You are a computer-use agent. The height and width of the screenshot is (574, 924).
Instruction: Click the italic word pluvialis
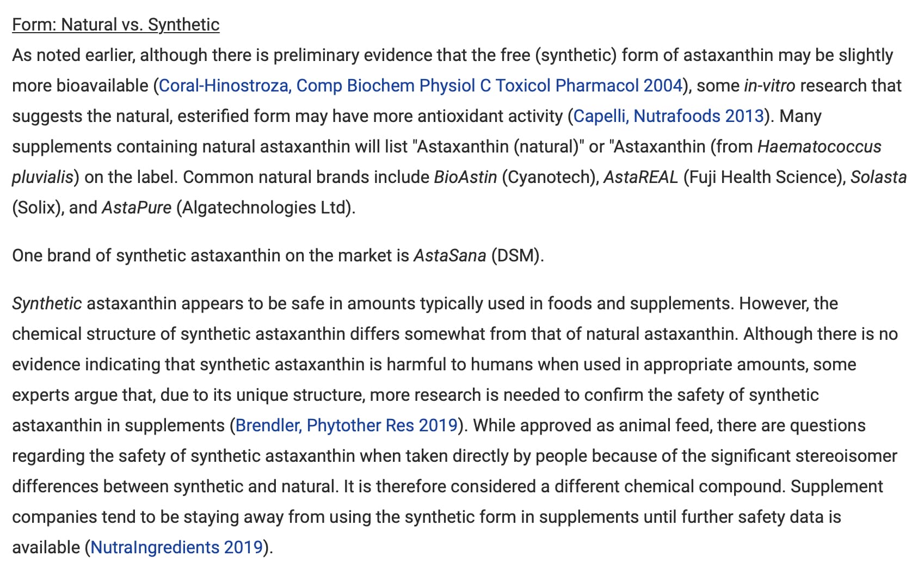[42, 177]
